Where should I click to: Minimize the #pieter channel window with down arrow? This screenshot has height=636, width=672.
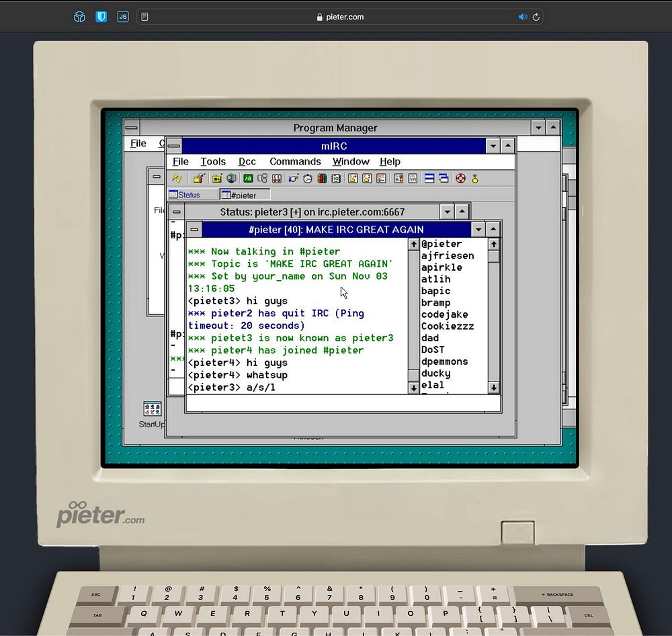478,230
